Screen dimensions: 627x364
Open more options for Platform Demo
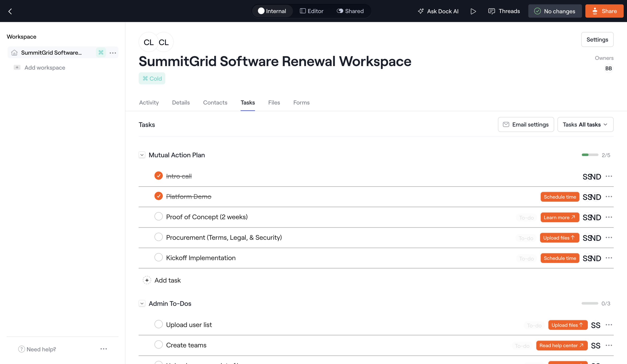(x=609, y=197)
